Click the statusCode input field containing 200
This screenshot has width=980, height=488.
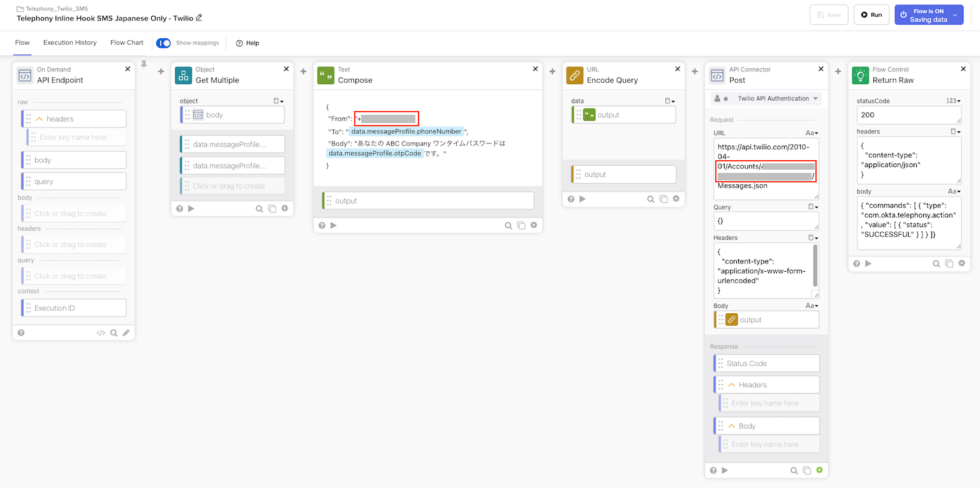[909, 115]
